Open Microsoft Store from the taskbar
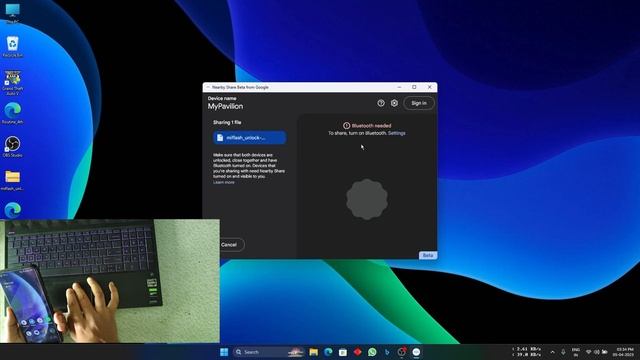 point(343,352)
